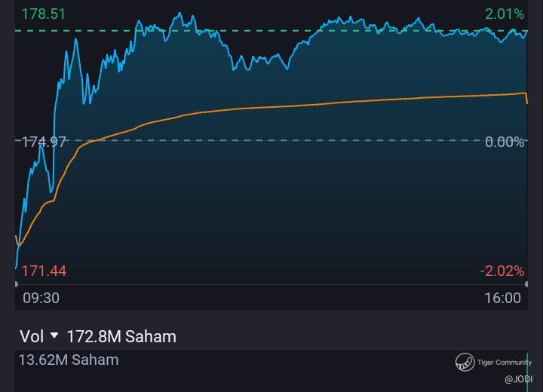Screen dimensions: 543x392
Task: Click the 13.62M Saham volume scale label
Action: pyautogui.click(x=69, y=360)
